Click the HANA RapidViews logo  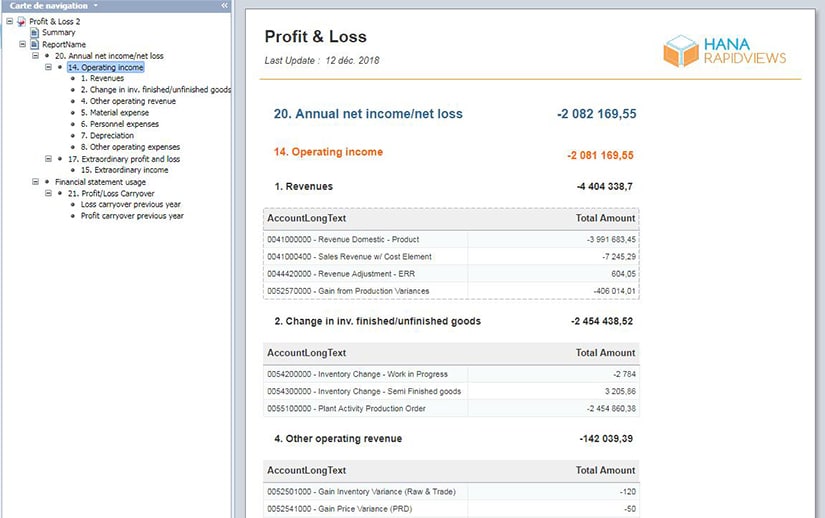coord(725,51)
